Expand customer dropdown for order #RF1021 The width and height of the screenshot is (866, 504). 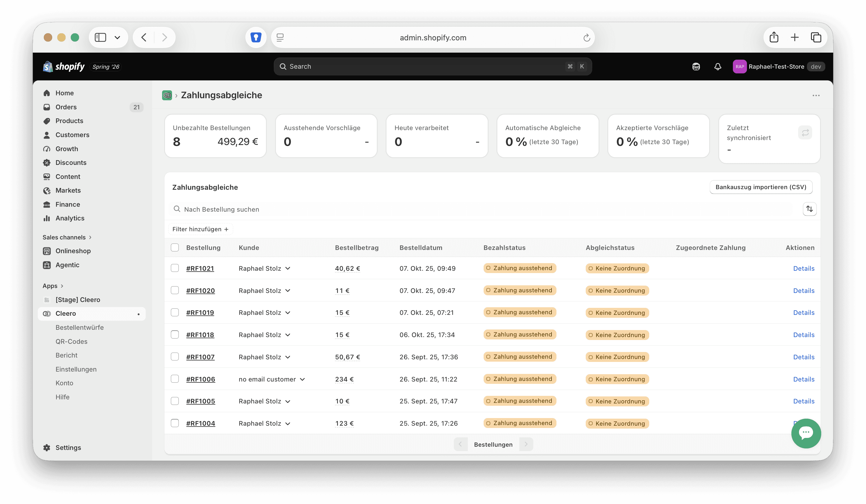(288, 268)
